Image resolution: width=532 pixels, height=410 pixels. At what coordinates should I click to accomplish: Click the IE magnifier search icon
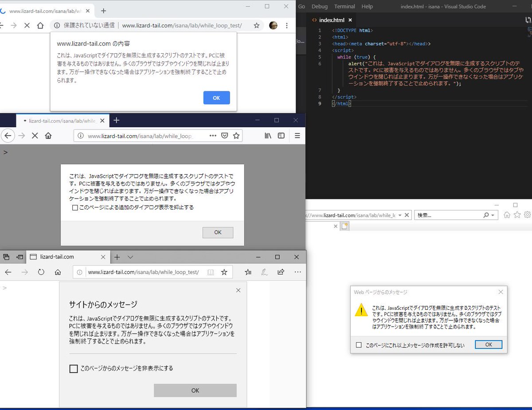coord(486,215)
